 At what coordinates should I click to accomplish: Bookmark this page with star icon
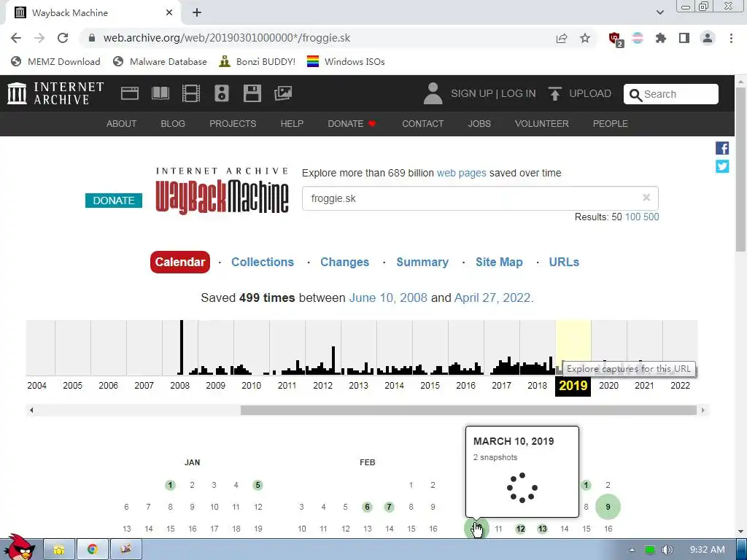585,38
